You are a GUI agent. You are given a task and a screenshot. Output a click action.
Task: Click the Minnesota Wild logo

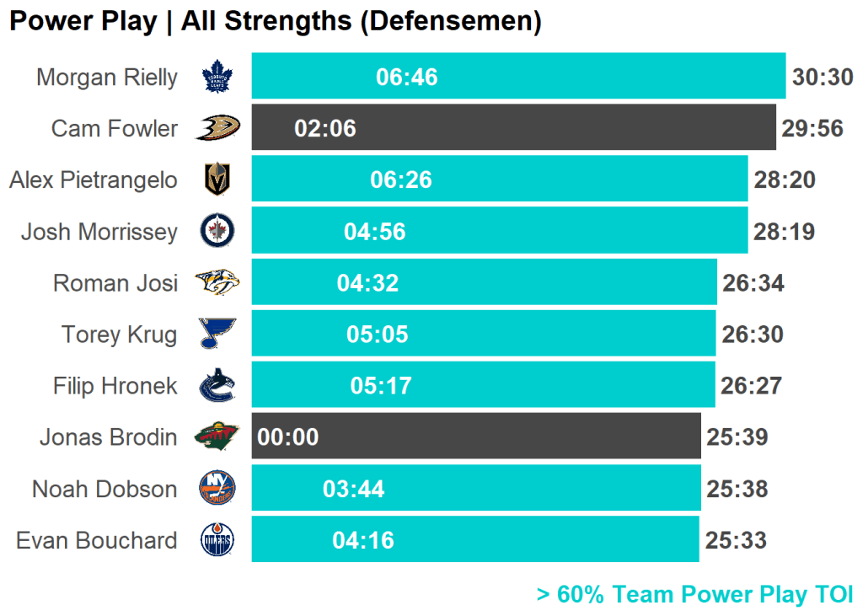[217, 437]
